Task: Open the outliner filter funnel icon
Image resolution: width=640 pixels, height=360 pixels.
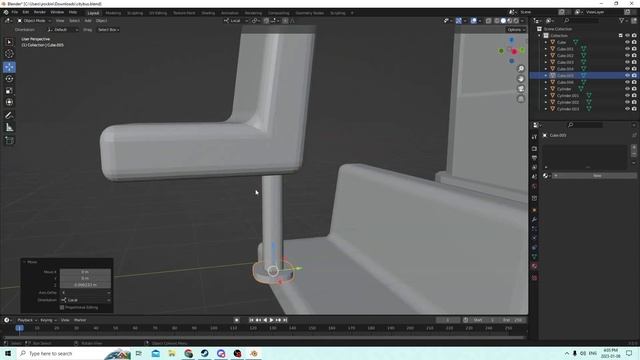Action: 621,20
